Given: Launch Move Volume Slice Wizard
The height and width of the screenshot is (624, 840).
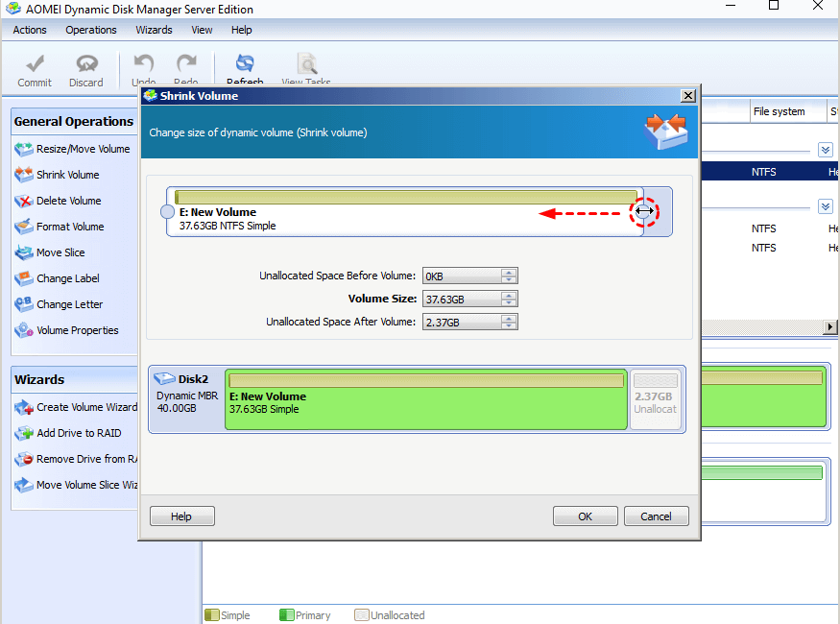Looking at the screenshot, I should click(x=76, y=485).
